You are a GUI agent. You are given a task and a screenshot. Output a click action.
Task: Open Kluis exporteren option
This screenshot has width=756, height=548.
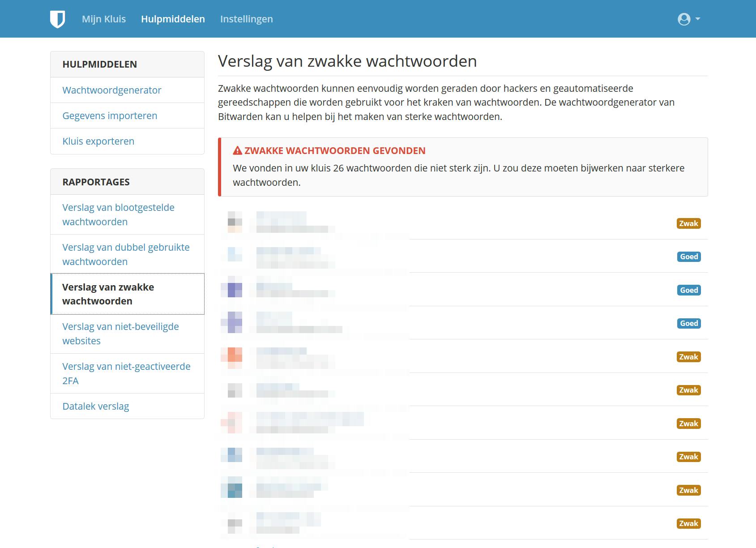[x=127, y=141]
